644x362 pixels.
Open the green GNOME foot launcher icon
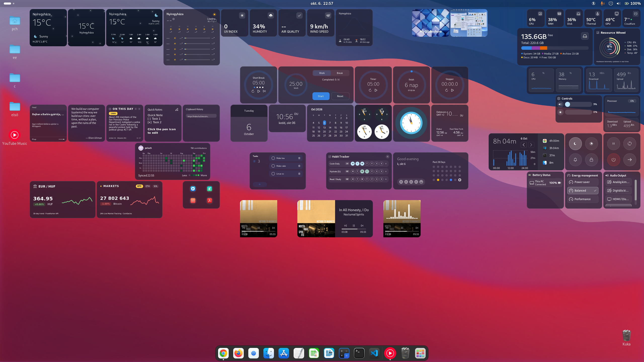point(209,189)
